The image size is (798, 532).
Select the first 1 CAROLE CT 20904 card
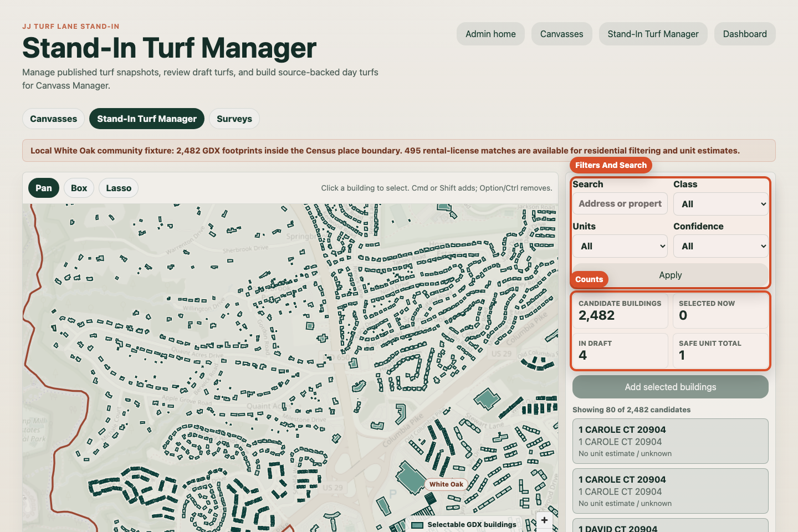pyautogui.click(x=671, y=441)
